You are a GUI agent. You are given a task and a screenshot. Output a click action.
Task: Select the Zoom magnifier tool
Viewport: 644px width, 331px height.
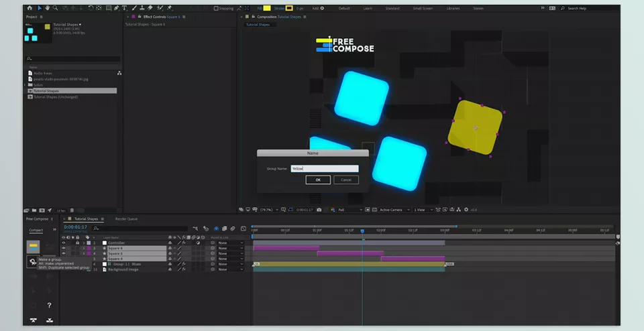point(55,8)
